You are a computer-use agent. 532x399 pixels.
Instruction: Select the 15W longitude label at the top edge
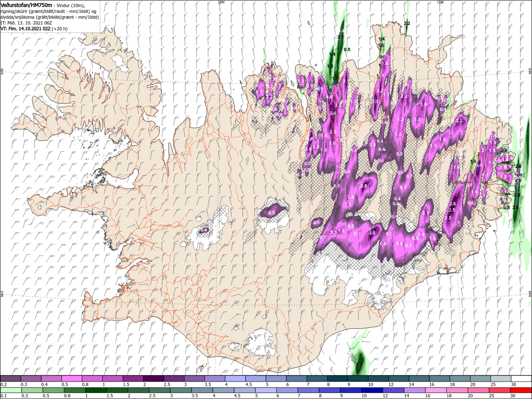tap(440, 2)
